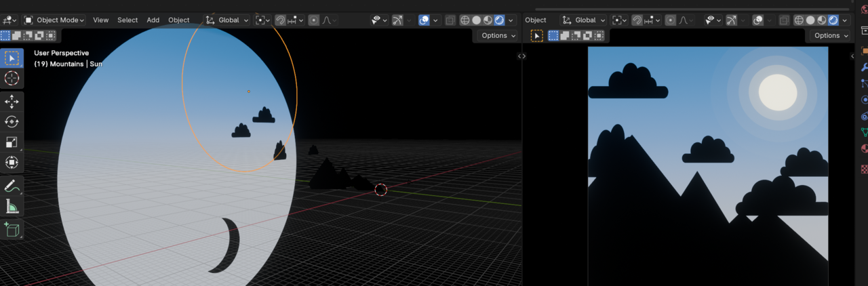The width and height of the screenshot is (868, 286).
Task: Activate the Rotate tool
Action: pos(12,122)
